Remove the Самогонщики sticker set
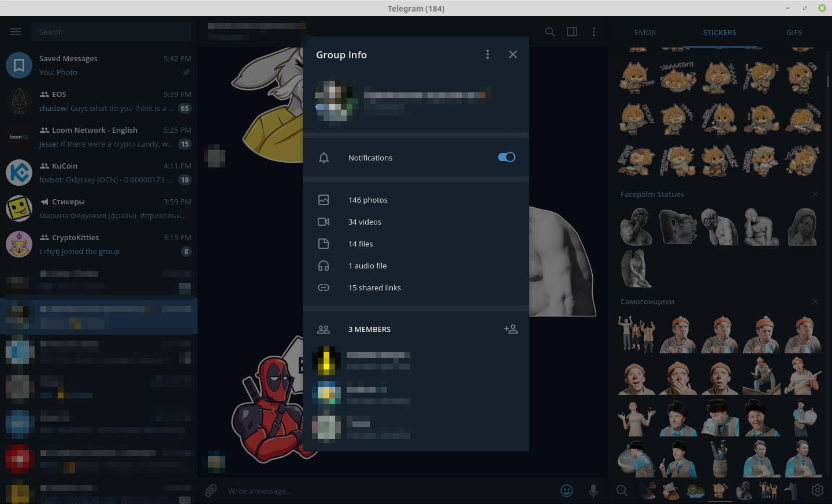 pyautogui.click(x=815, y=301)
